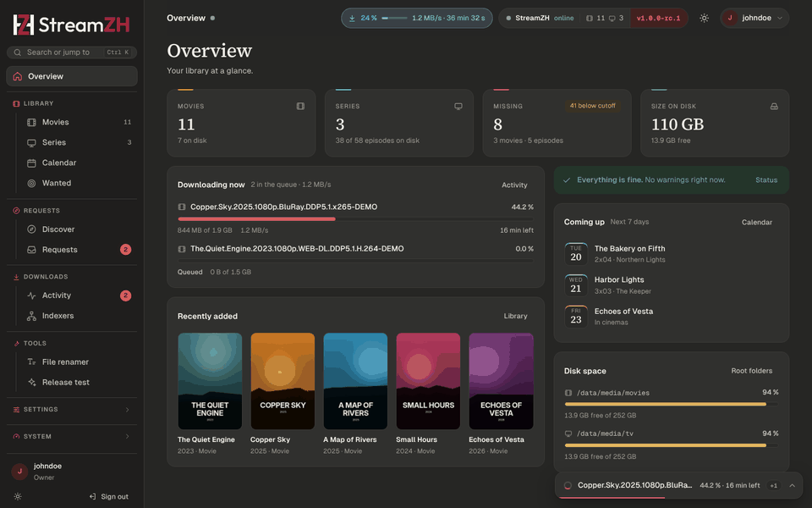Collapse the Downloads section header
This screenshot has width=812, height=508.
click(72, 277)
